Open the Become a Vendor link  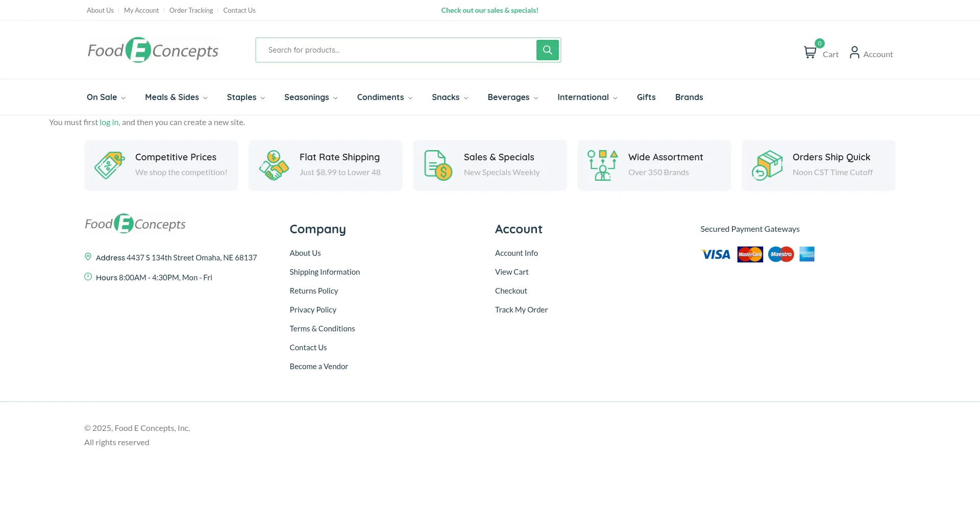click(318, 367)
